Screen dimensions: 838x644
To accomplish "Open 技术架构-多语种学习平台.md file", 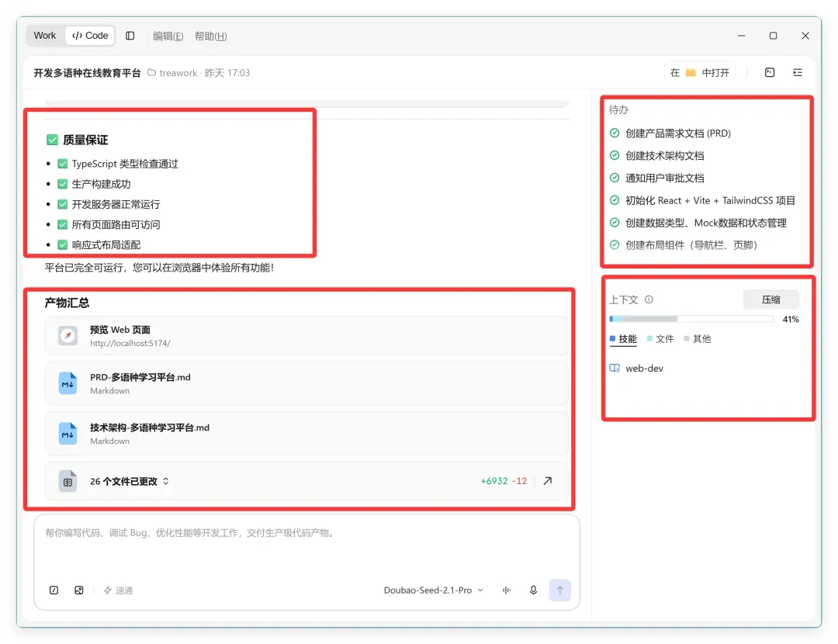I will pyautogui.click(x=306, y=434).
